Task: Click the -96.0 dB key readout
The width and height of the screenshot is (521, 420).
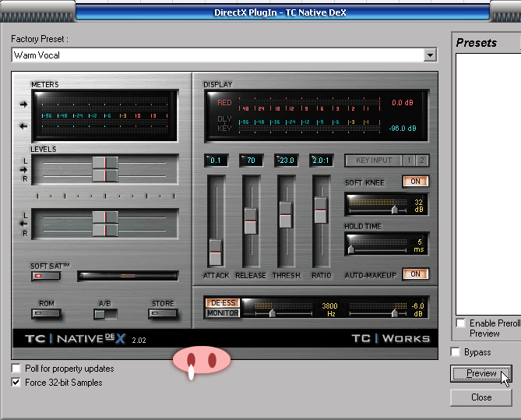Action: pos(403,129)
